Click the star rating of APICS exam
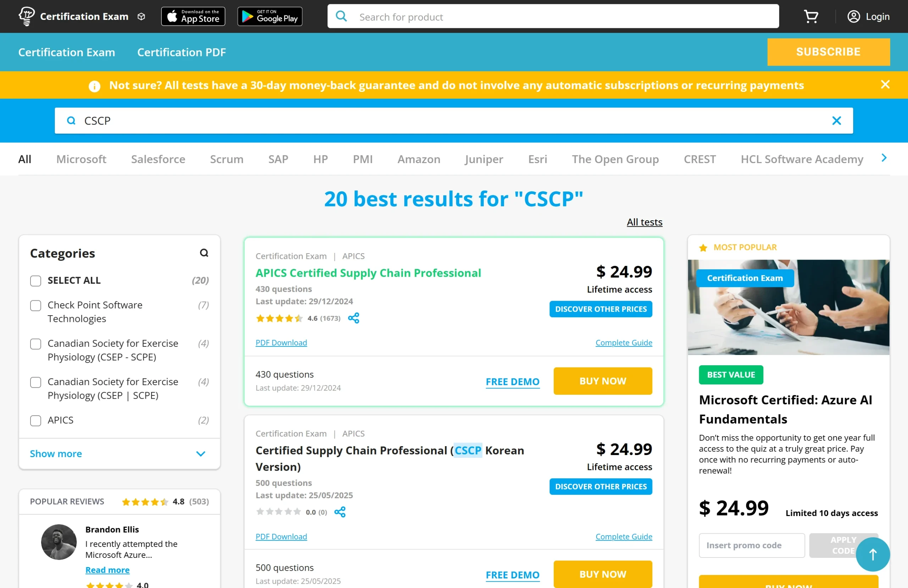This screenshot has height=588, width=908. point(279,318)
